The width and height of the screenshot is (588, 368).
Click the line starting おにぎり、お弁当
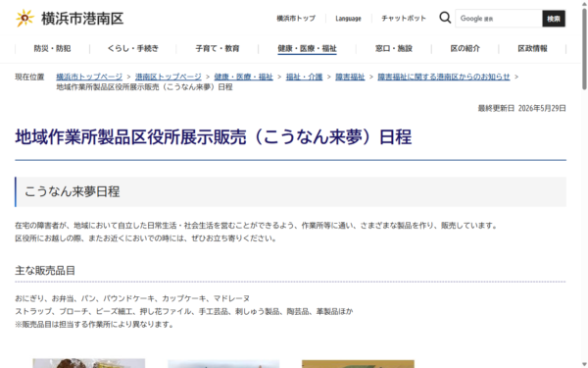coord(132,298)
